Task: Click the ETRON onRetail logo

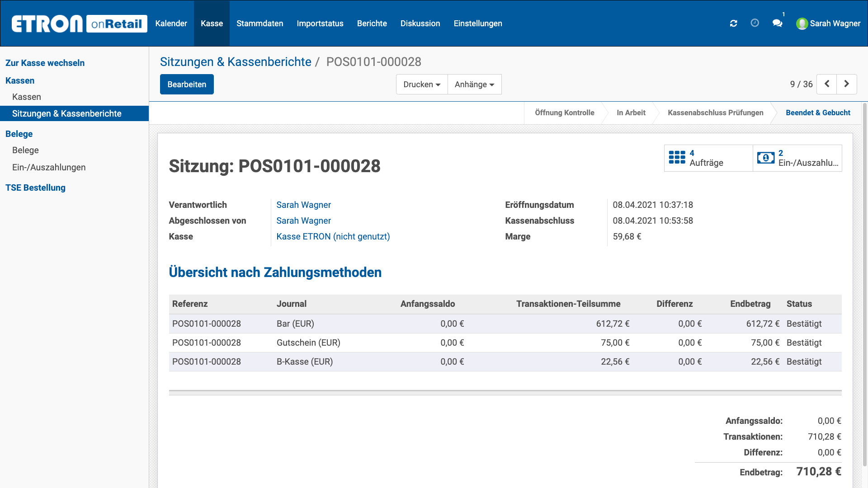Action: point(79,23)
